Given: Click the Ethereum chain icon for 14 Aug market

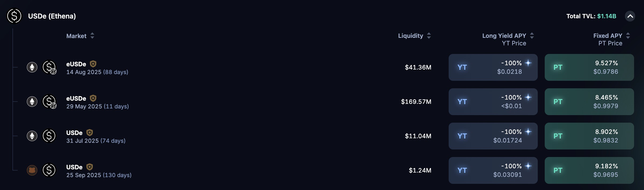Looking at the screenshot, I should coord(32,67).
